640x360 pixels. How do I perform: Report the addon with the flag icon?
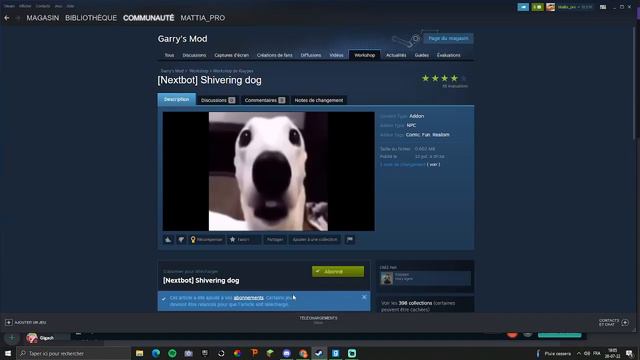click(x=350, y=240)
